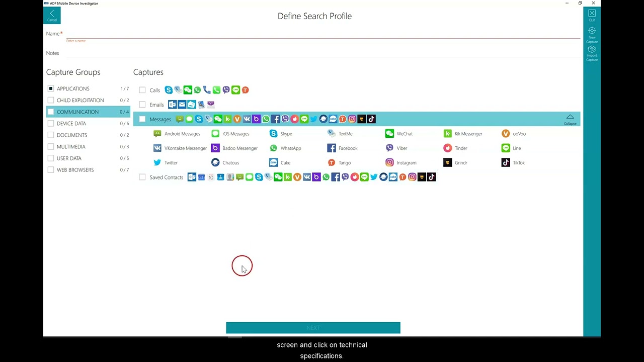The image size is (644, 362).
Task: Check the MULTIMEDIA group checkbox
Action: tap(51, 146)
